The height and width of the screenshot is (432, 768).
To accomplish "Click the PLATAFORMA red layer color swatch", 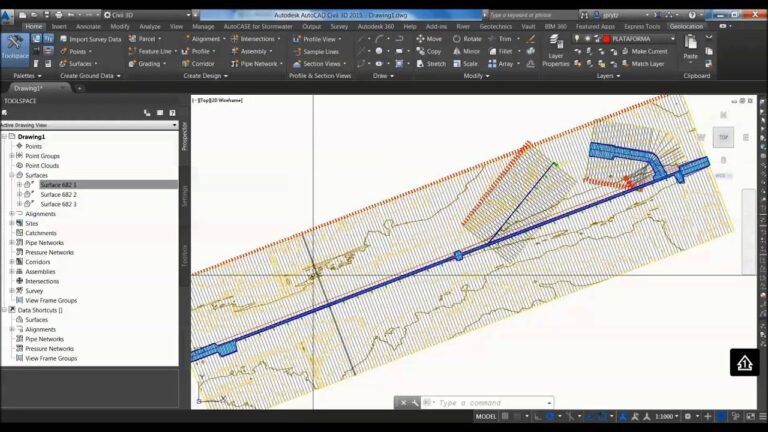I will pyautogui.click(x=606, y=38).
